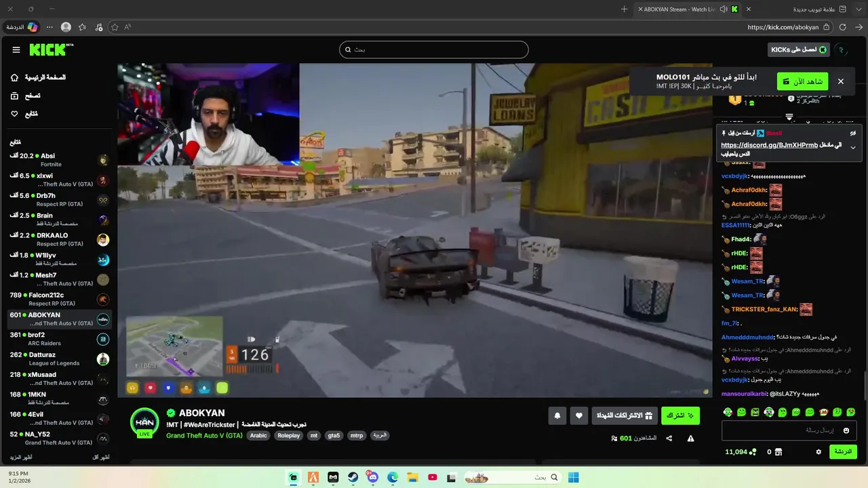Open the browser favorites list icon

click(x=82, y=27)
